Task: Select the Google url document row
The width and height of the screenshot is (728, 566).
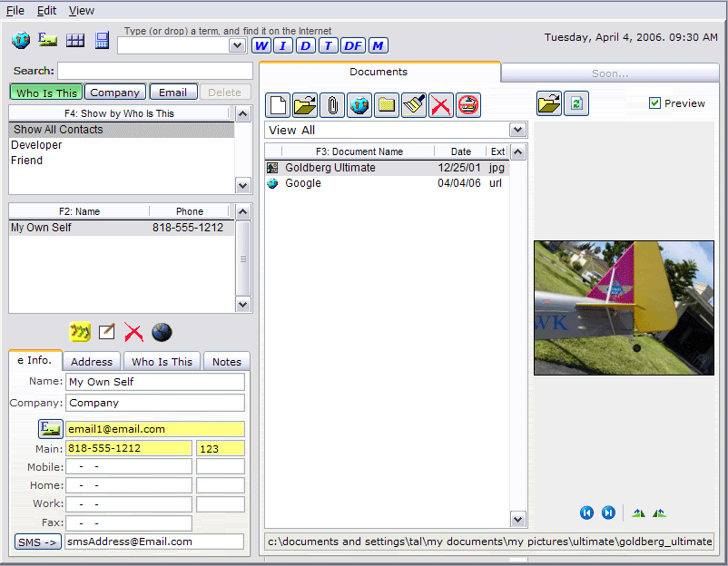Action: [388, 183]
